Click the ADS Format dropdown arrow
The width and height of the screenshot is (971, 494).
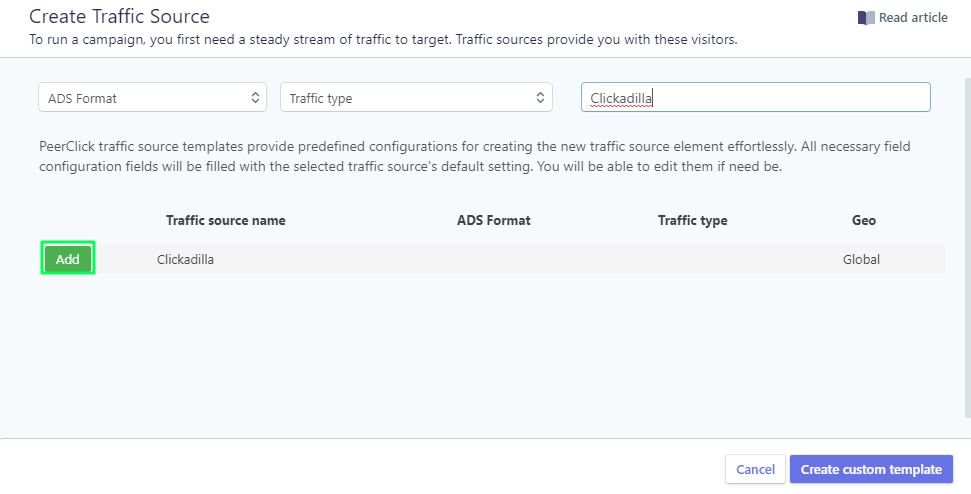pos(255,98)
